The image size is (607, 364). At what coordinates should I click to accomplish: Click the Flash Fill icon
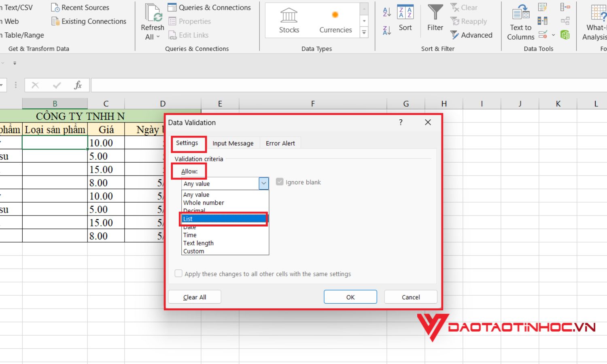point(542,7)
